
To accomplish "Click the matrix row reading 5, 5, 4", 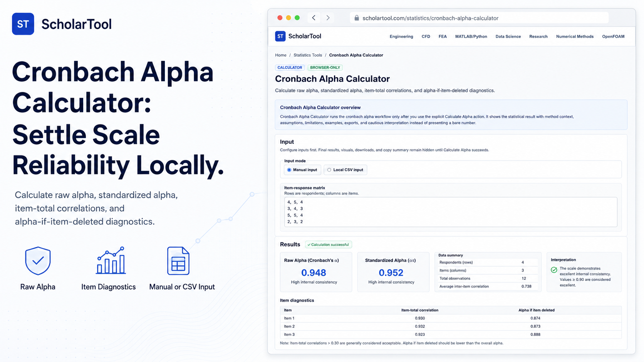I will pos(295,215).
